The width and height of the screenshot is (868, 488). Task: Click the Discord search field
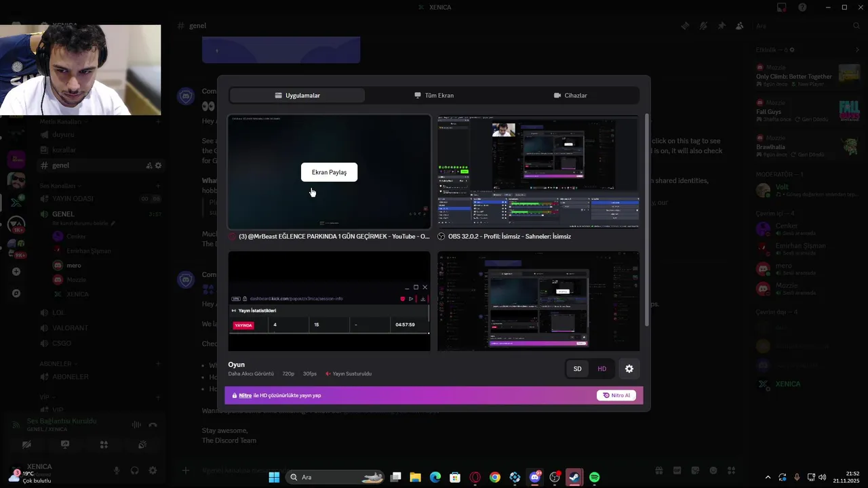tap(807, 26)
